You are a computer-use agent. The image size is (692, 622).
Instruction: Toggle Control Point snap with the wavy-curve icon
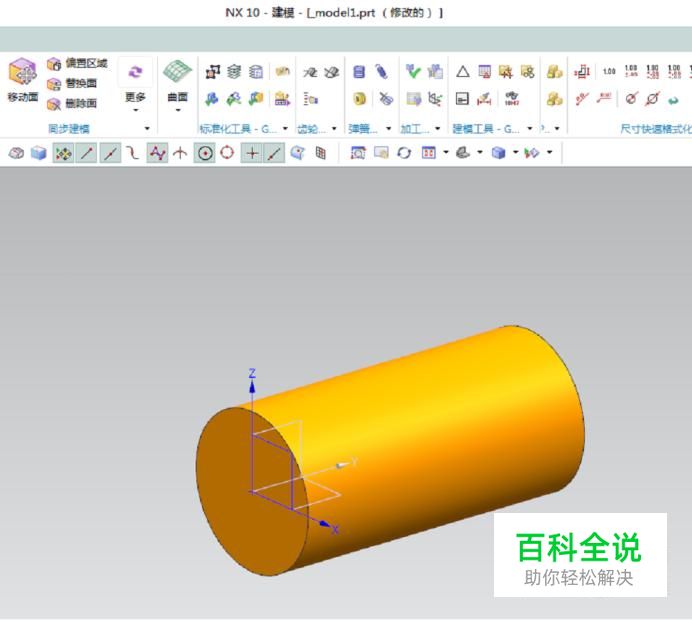tap(132, 153)
